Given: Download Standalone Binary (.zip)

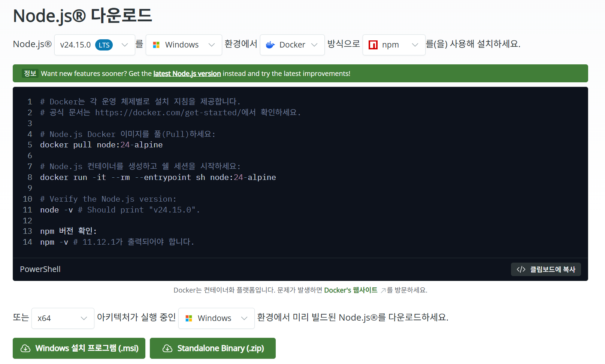Looking at the screenshot, I should (213, 348).
